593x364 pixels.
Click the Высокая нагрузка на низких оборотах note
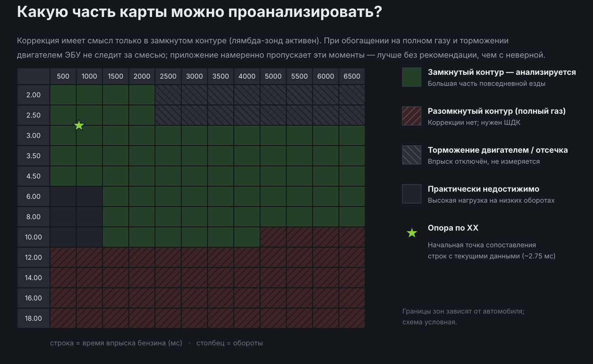(x=491, y=201)
